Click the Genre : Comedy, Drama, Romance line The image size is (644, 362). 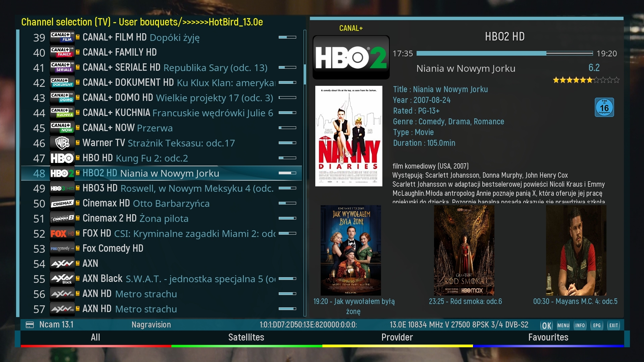coord(448,122)
